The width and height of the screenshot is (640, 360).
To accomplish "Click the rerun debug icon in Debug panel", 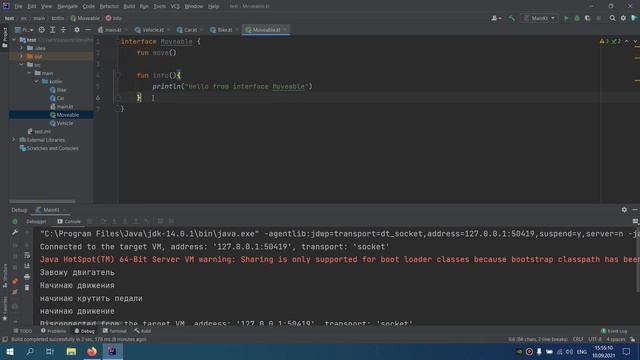I will [15, 221].
